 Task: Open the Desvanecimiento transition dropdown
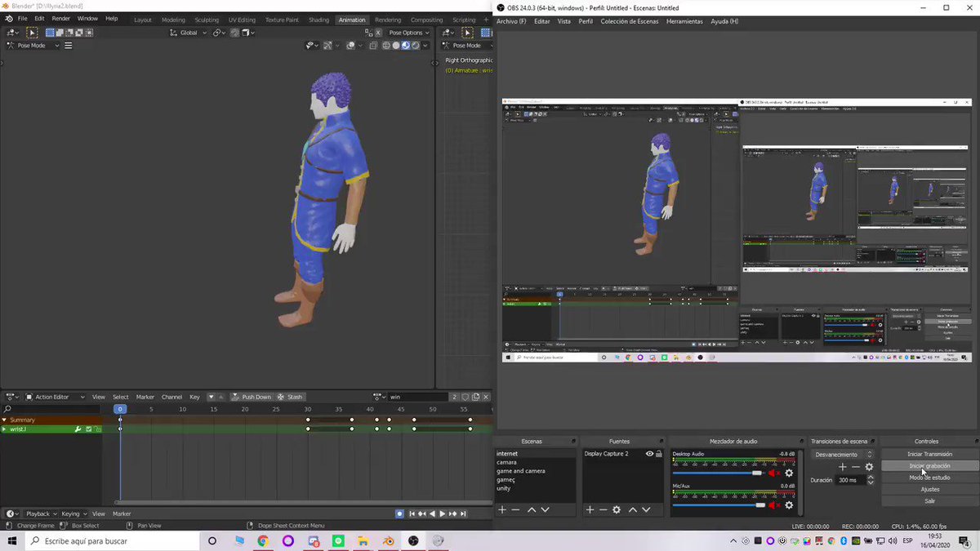(x=844, y=455)
